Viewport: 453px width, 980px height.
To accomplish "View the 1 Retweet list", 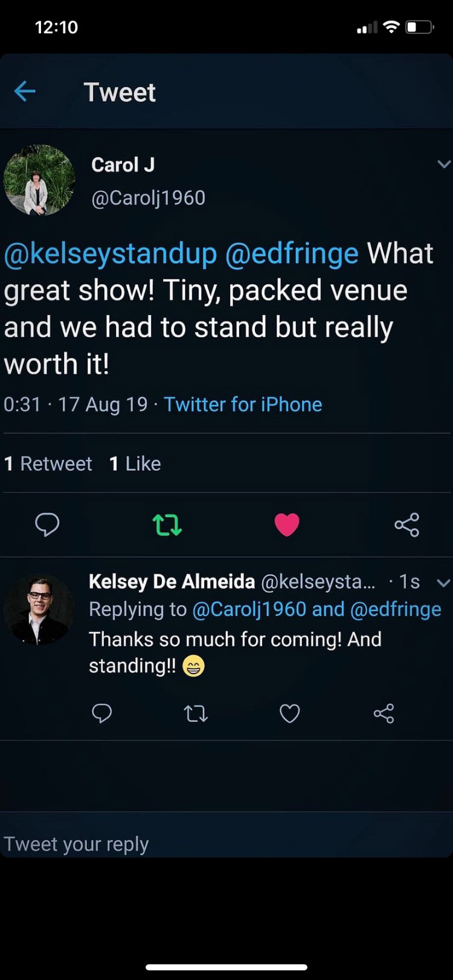I will click(48, 463).
